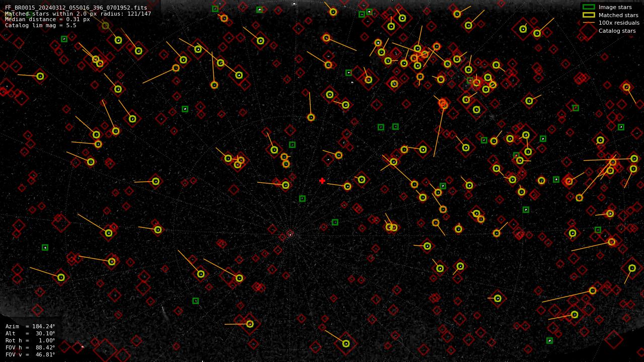The width and height of the screenshot is (644, 362).
Task: Click the orange 100x residuals legend line
Action: tap(589, 23)
